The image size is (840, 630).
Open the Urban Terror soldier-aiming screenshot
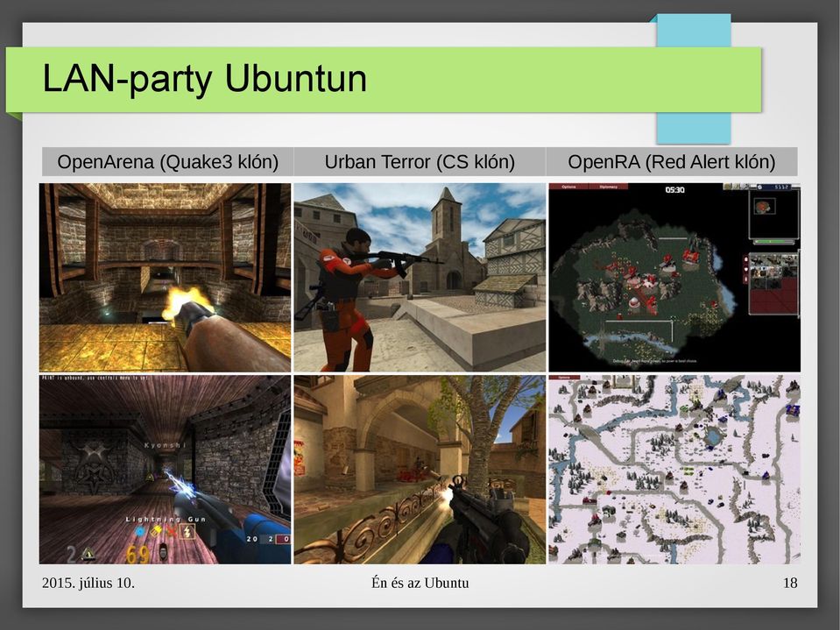420,278
